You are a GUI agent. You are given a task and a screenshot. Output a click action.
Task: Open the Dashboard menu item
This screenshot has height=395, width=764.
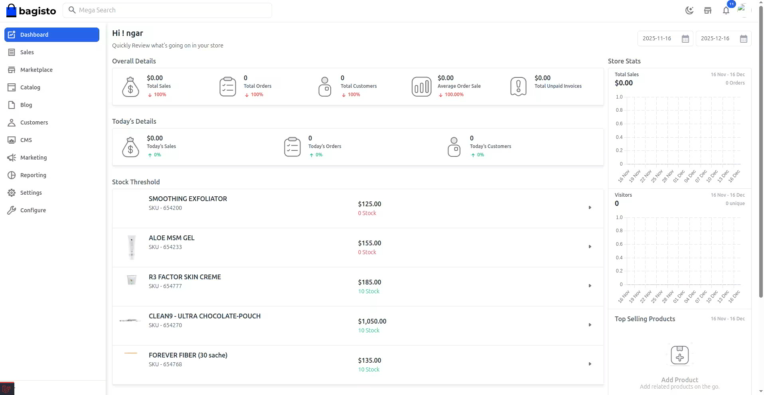click(x=52, y=35)
